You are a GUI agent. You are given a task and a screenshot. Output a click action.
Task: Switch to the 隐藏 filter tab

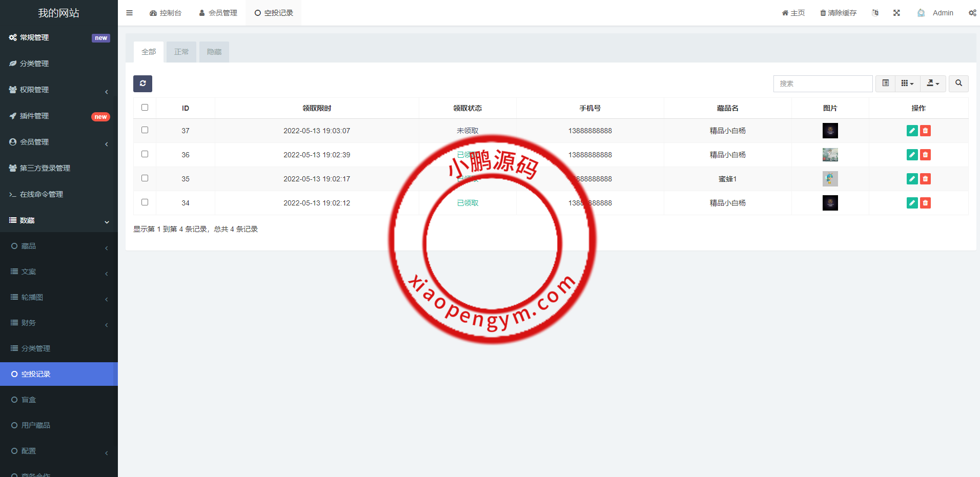(x=214, y=52)
